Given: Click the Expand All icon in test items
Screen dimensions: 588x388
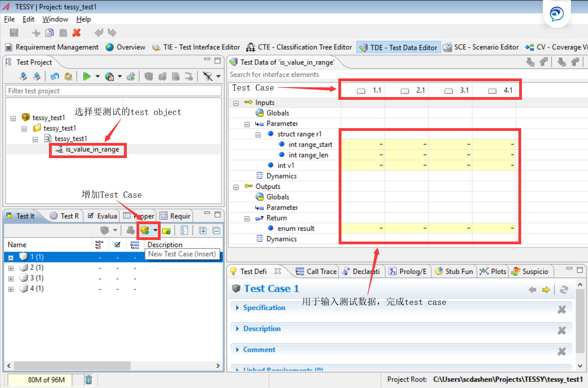Looking at the screenshot, I should click(x=203, y=231).
